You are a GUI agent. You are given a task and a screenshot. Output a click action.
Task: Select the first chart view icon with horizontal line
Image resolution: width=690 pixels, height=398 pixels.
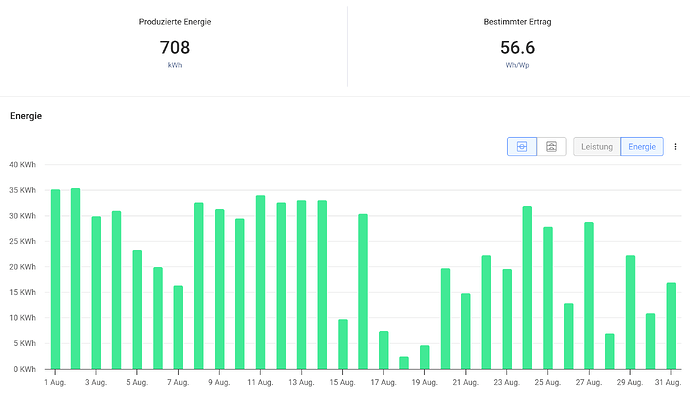tap(522, 147)
